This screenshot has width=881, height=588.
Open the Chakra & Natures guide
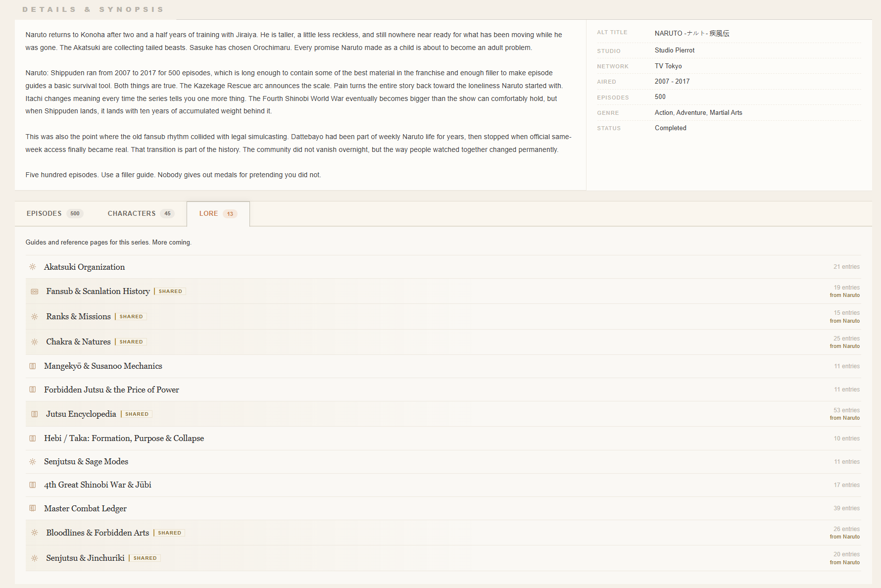click(x=78, y=342)
